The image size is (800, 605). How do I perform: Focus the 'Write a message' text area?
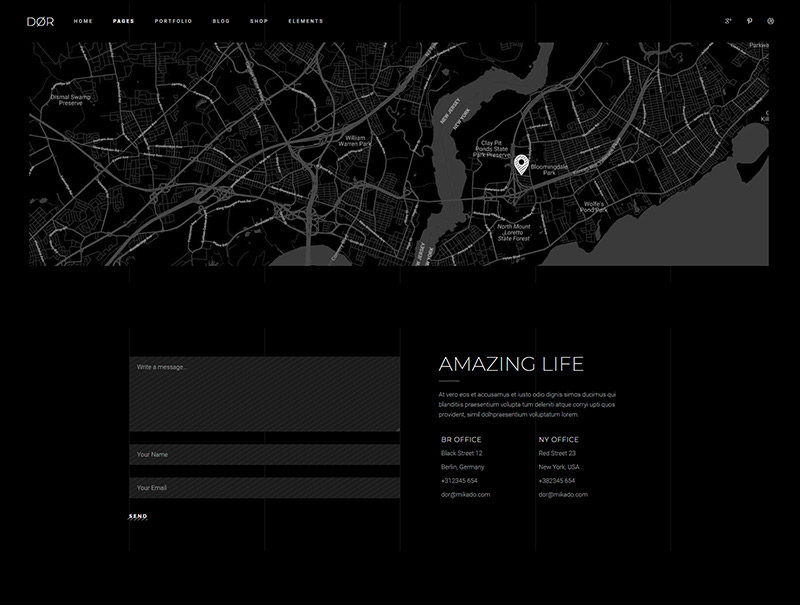pyautogui.click(x=264, y=394)
